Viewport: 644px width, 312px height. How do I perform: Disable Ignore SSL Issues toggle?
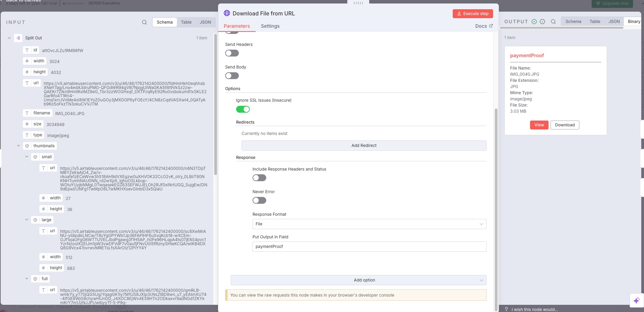click(243, 109)
